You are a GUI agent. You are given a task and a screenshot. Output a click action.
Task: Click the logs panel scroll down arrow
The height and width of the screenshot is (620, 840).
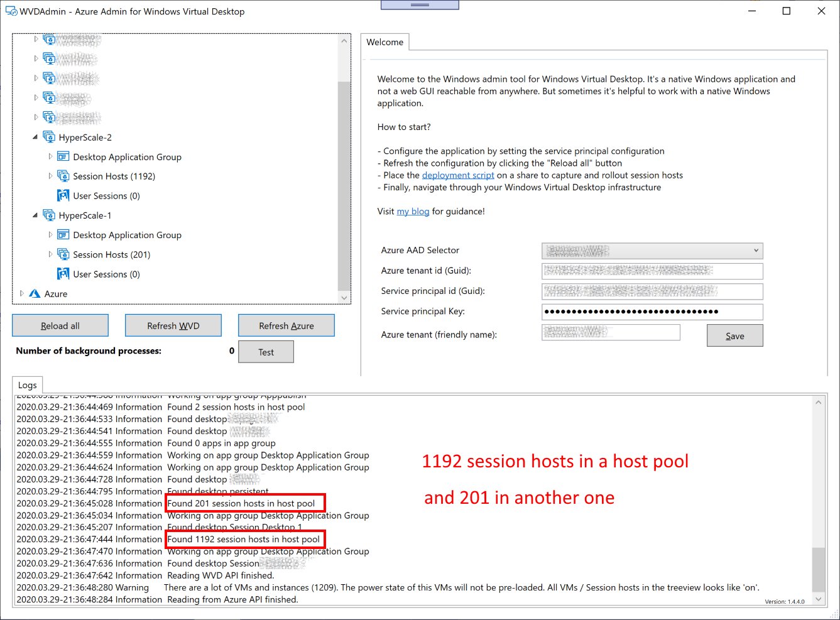819,599
